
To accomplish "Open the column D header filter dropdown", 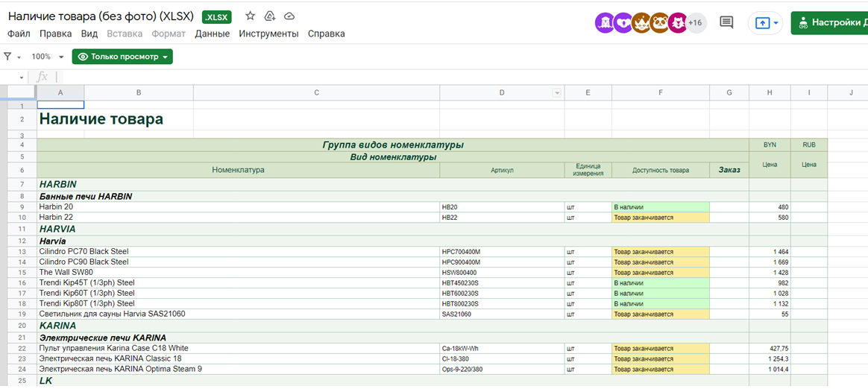I will [557, 93].
